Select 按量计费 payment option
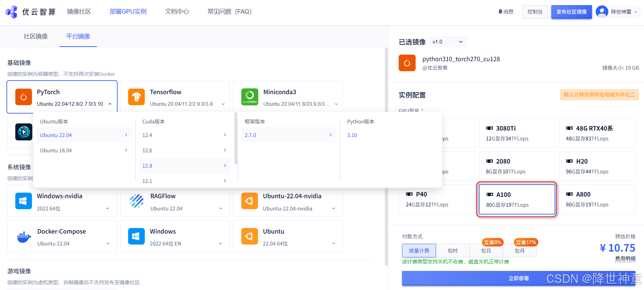644x290 pixels. [x=419, y=251]
